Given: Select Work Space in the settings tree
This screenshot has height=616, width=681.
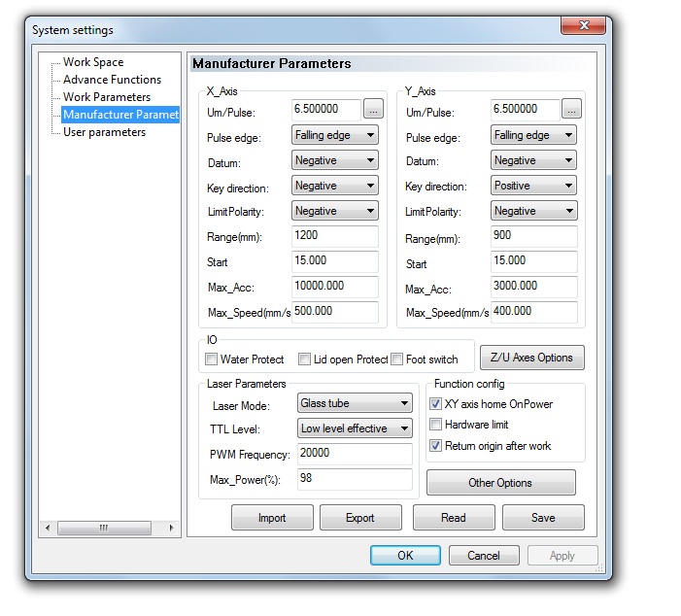Looking at the screenshot, I should [93, 62].
